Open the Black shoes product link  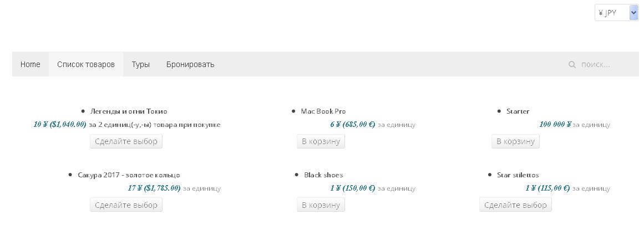(323, 175)
